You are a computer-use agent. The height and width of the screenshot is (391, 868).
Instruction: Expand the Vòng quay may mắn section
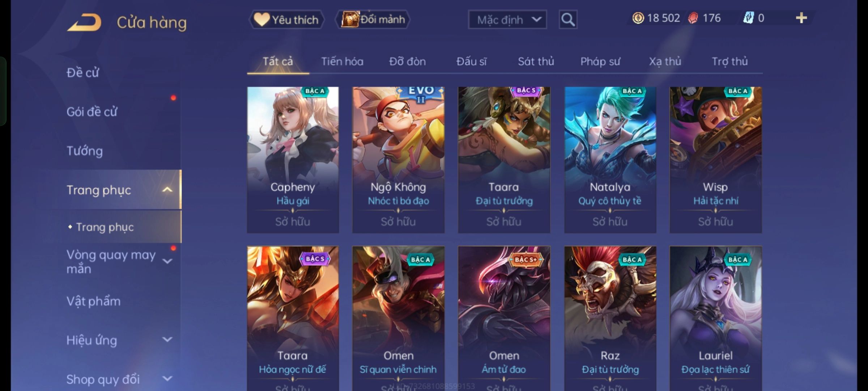pos(167,261)
